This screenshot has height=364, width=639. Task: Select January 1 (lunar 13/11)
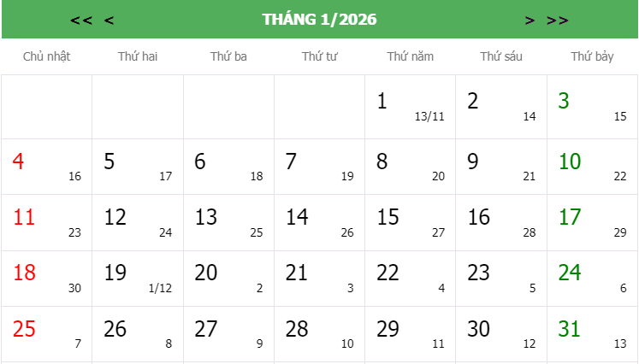click(x=410, y=107)
